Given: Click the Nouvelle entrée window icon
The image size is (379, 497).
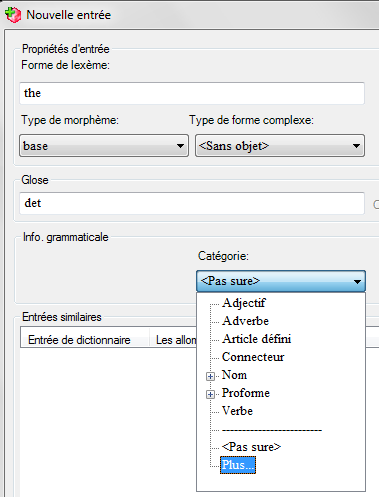Looking at the screenshot, I should point(13,15).
